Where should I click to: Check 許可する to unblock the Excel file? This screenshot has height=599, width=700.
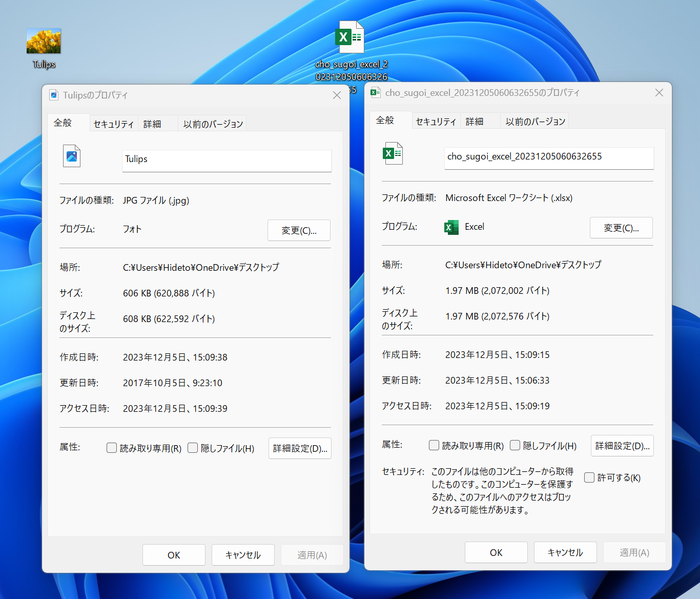point(589,477)
